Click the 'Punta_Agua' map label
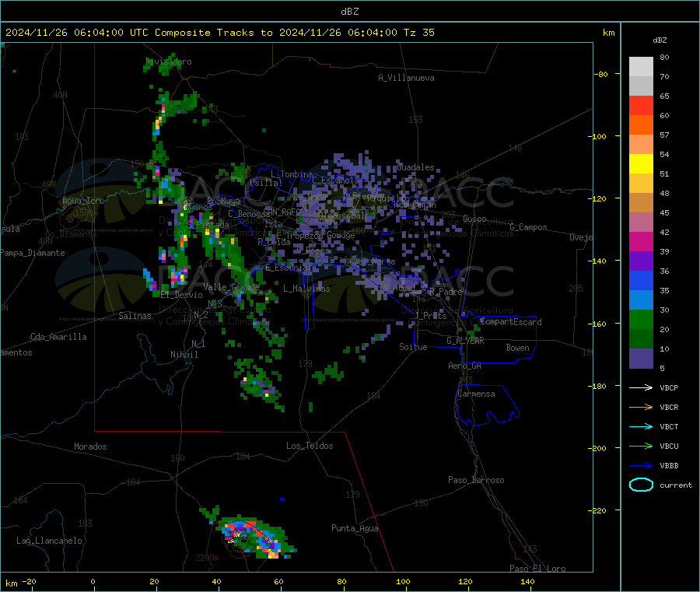700x592 pixels. [x=355, y=528]
